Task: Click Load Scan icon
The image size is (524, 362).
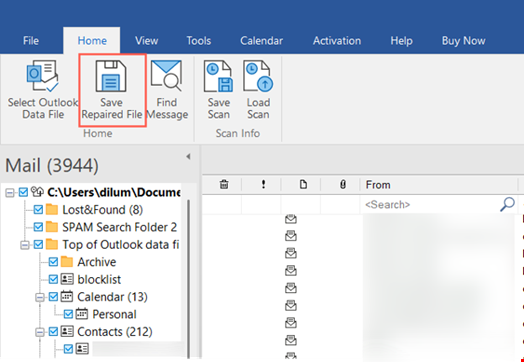Action: (258, 76)
